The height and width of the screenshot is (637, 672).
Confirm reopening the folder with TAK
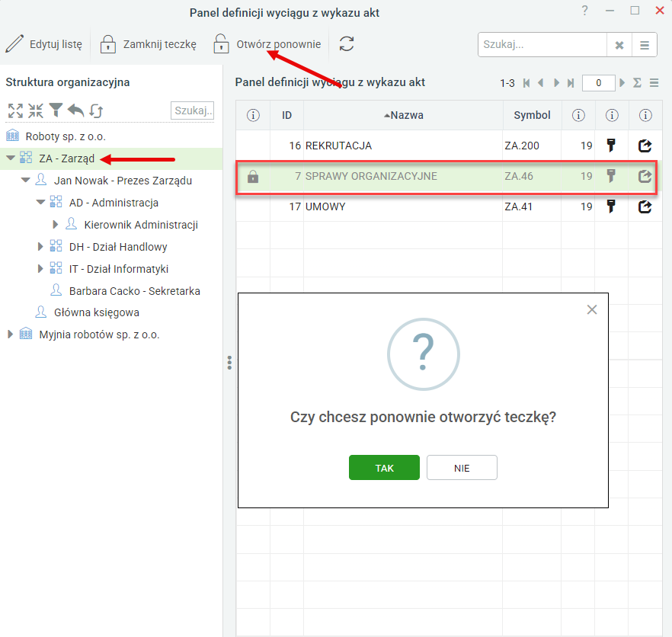click(x=384, y=468)
